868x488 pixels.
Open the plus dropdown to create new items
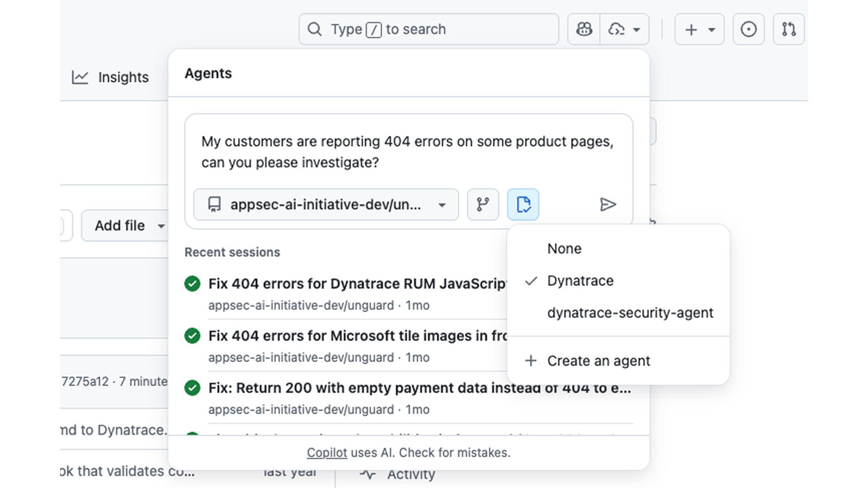pyautogui.click(x=699, y=29)
